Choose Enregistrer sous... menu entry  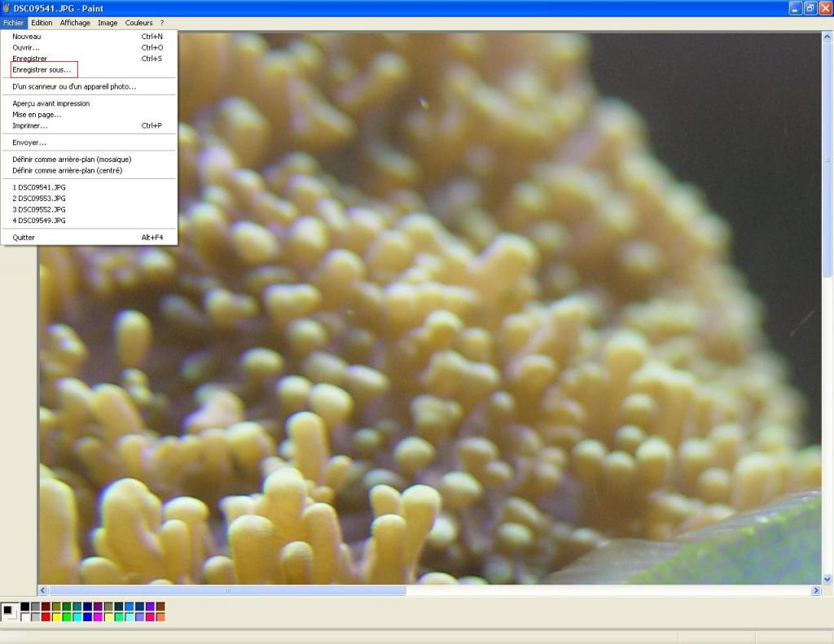(88, 70)
